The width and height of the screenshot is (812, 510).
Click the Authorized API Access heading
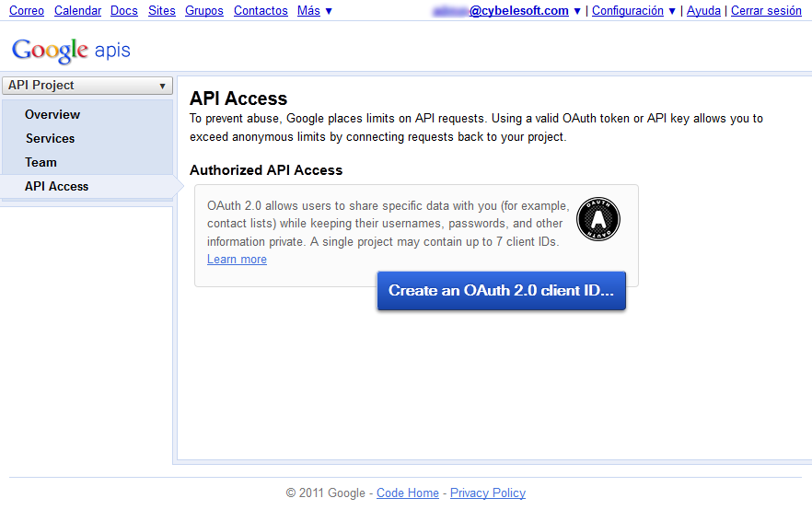(x=266, y=170)
